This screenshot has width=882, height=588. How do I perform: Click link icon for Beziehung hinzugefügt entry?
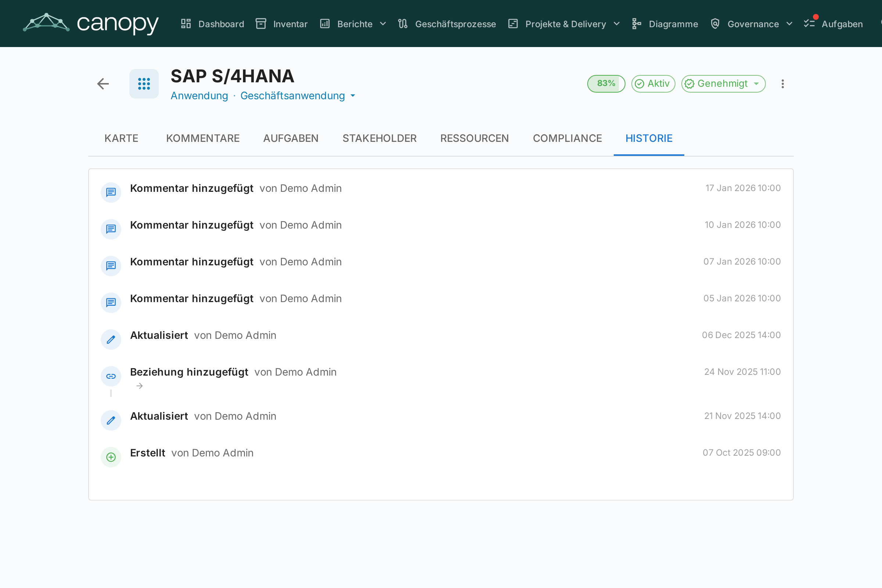click(x=111, y=376)
